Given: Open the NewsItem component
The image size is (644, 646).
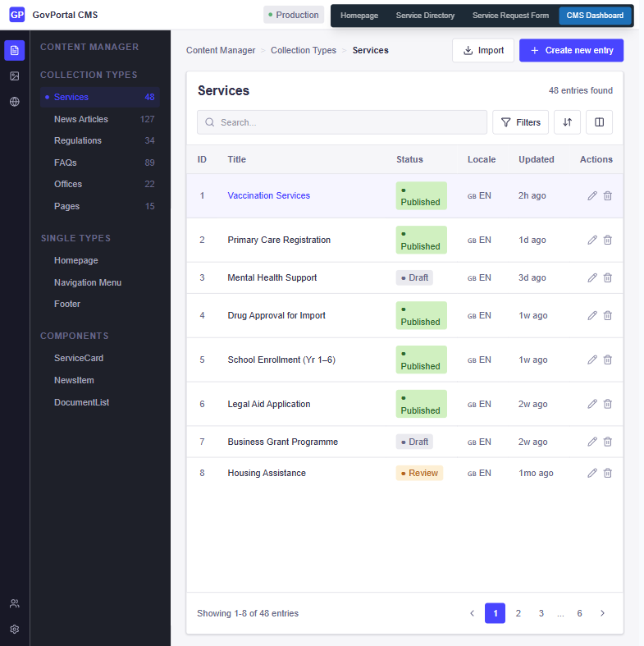Looking at the screenshot, I should tap(99, 380).
